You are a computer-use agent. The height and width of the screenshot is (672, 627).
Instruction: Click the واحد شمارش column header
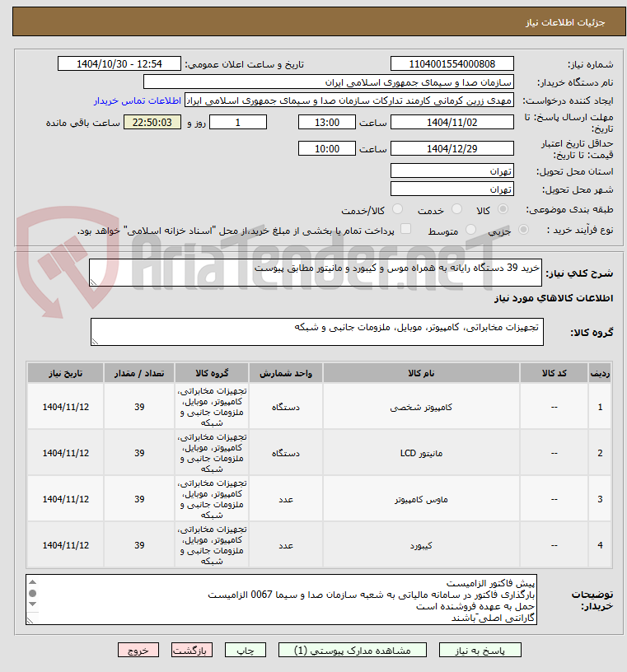pyautogui.click(x=286, y=373)
